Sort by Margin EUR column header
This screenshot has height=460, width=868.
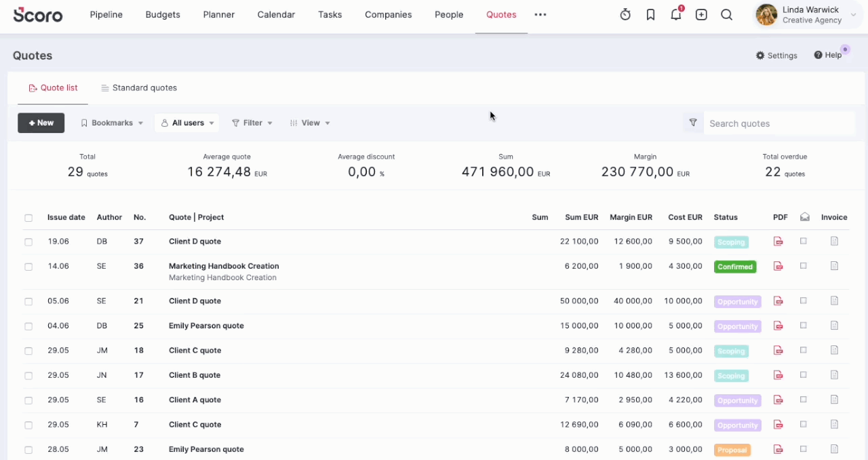631,217
